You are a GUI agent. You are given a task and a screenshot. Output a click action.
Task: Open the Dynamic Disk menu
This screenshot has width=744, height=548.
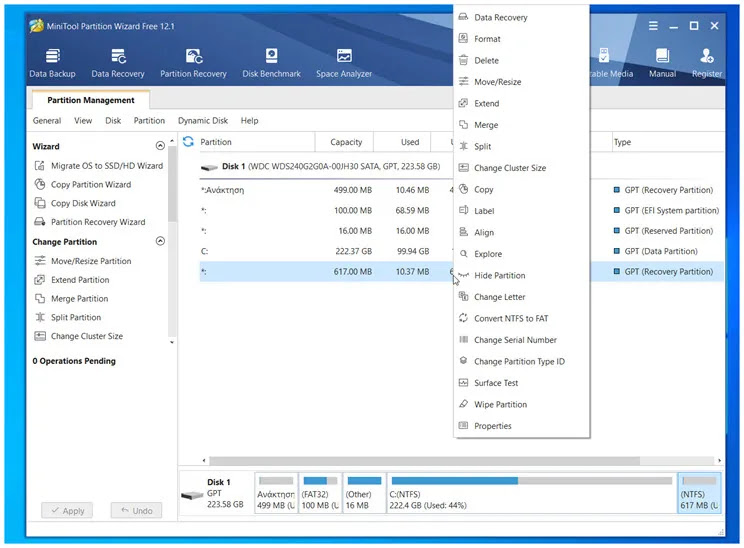click(x=203, y=121)
